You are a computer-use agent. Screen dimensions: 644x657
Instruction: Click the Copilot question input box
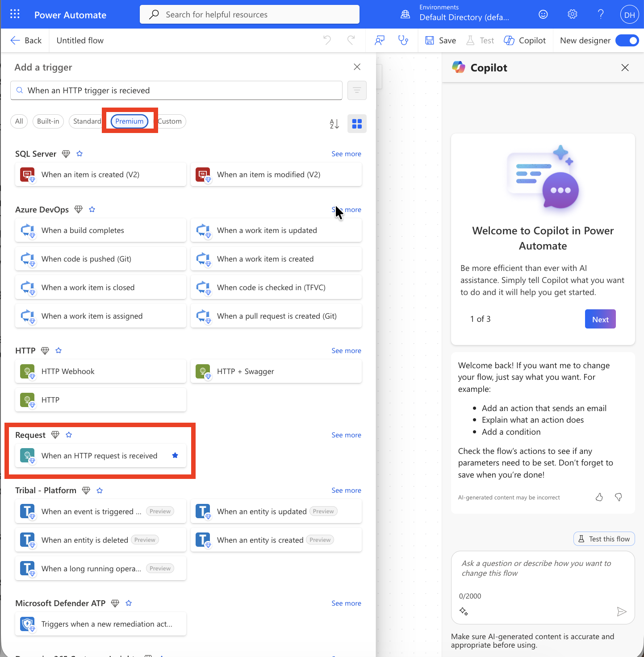pyautogui.click(x=543, y=568)
